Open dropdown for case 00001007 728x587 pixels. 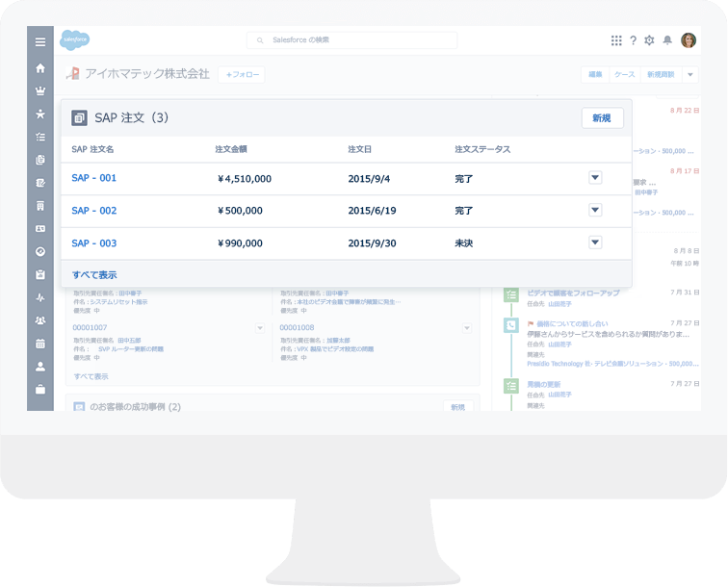coord(260,328)
